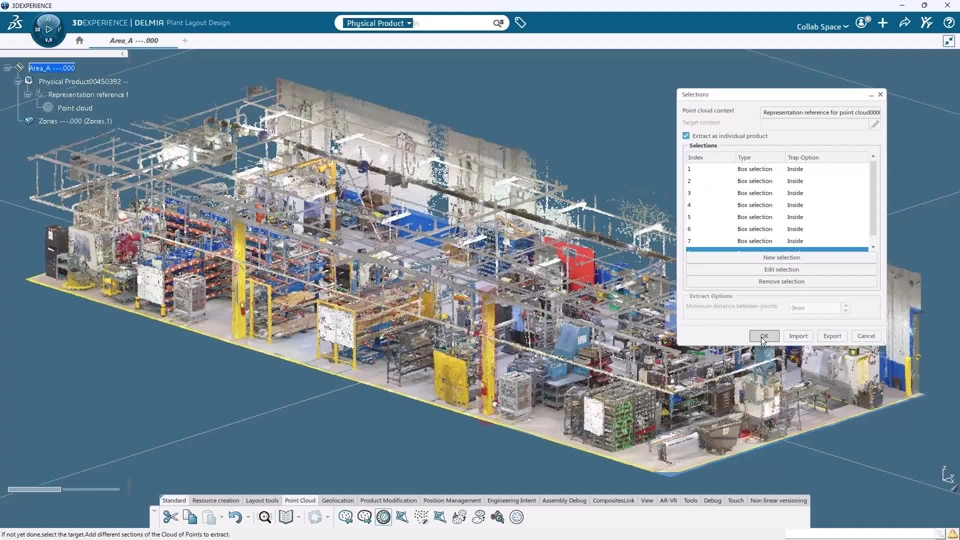960x540 pixels.
Task: Open the Help question mark icon
Action: coord(948,23)
